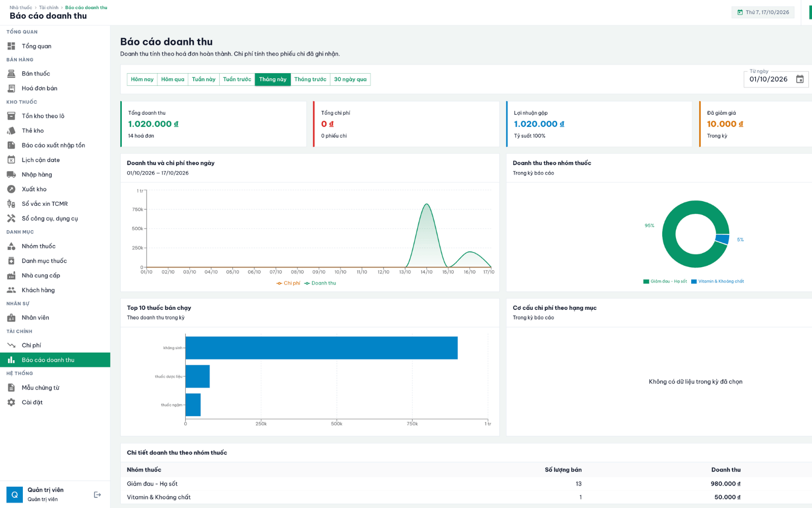The image size is (812, 508).
Task: Toggle Doanh thu legend in line chart
Action: [320, 283]
